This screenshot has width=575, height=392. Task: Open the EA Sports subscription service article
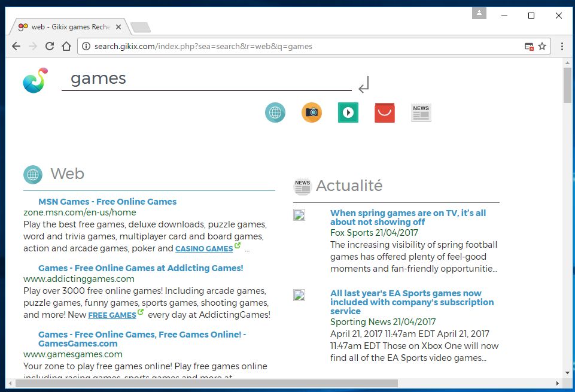tap(412, 302)
